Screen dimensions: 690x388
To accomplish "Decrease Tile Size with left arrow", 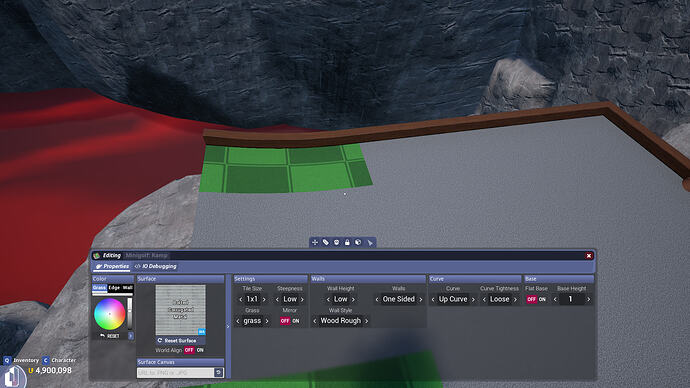I will (x=241, y=299).
